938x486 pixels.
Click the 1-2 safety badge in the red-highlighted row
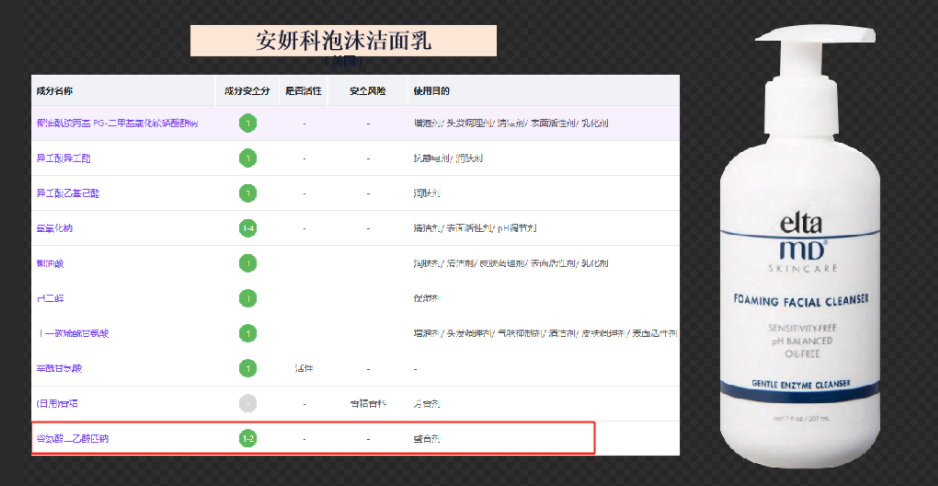pyautogui.click(x=248, y=438)
